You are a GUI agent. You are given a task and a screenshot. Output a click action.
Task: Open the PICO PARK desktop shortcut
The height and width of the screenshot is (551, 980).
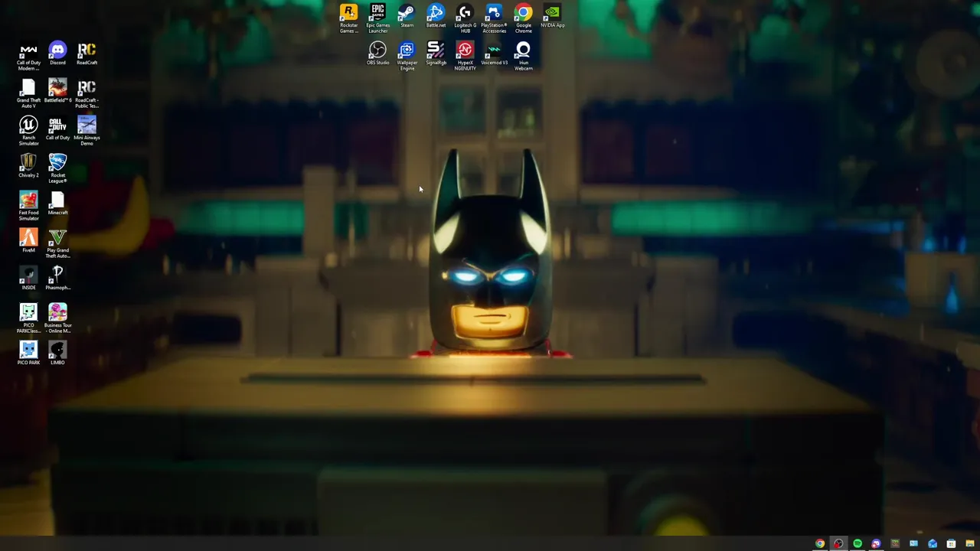[x=28, y=354]
